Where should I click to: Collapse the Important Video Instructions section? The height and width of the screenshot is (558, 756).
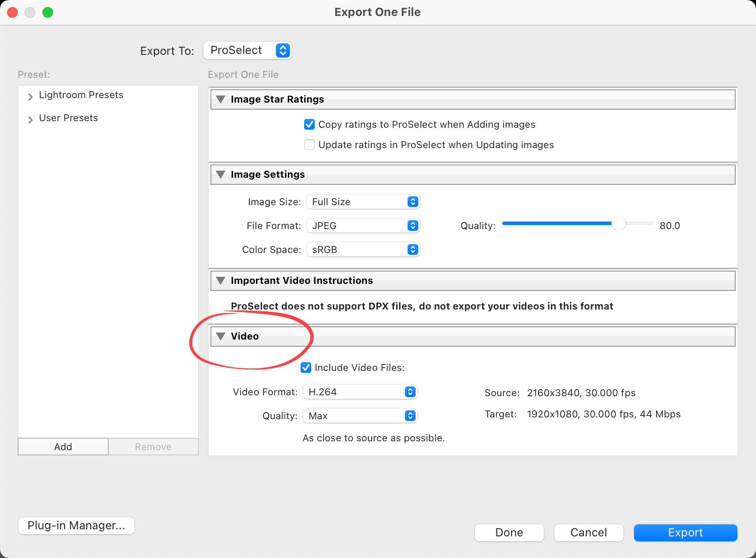(221, 281)
